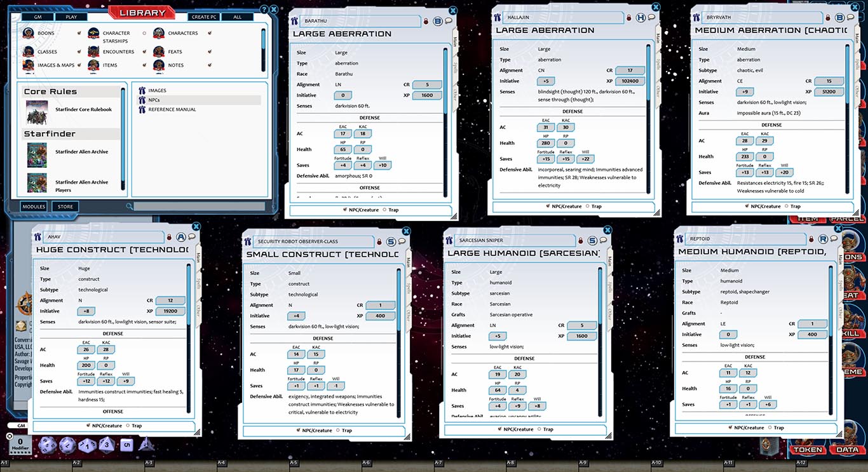Roll the d6 die showing a 5
The width and height of the screenshot is (868, 472).
[128, 444]
